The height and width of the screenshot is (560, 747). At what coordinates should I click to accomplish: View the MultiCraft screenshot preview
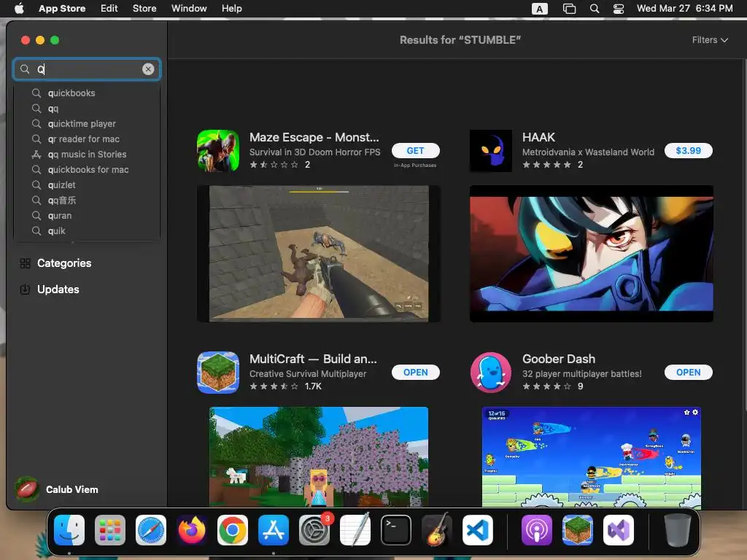point(319,457)
